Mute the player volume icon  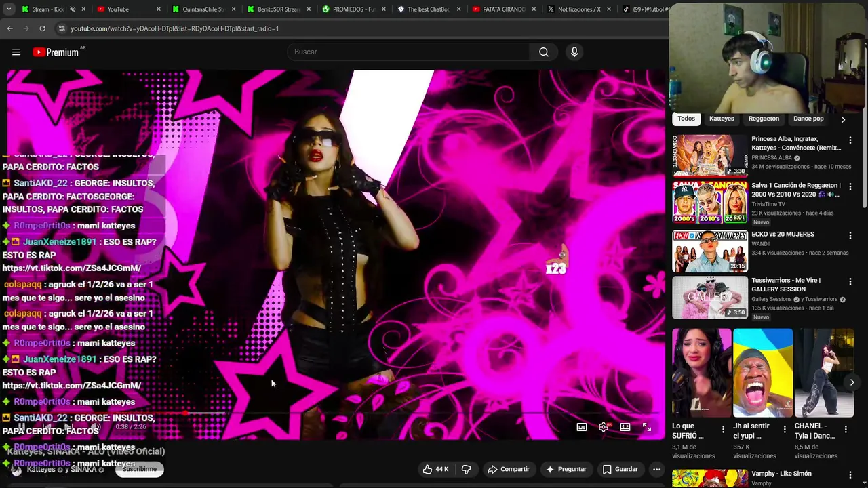(x=97, y=427)
